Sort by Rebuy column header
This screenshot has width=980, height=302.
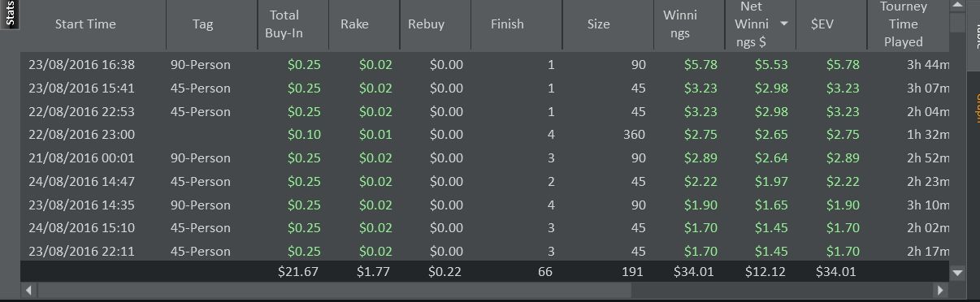click(426, 24)
